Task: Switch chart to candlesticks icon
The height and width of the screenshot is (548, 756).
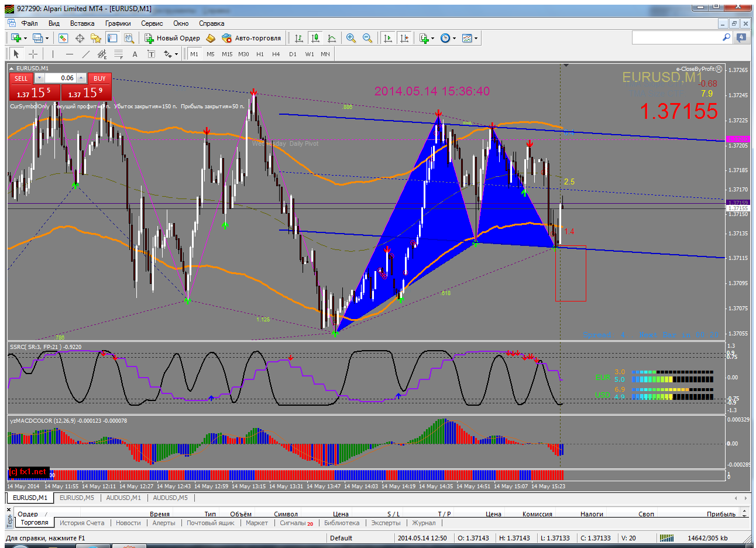Action: pos(315,38)
